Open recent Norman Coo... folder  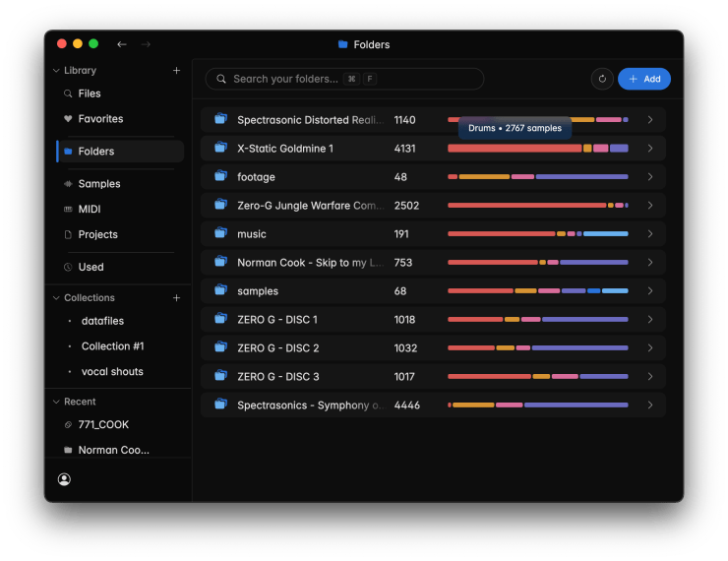tap(113, 450)
